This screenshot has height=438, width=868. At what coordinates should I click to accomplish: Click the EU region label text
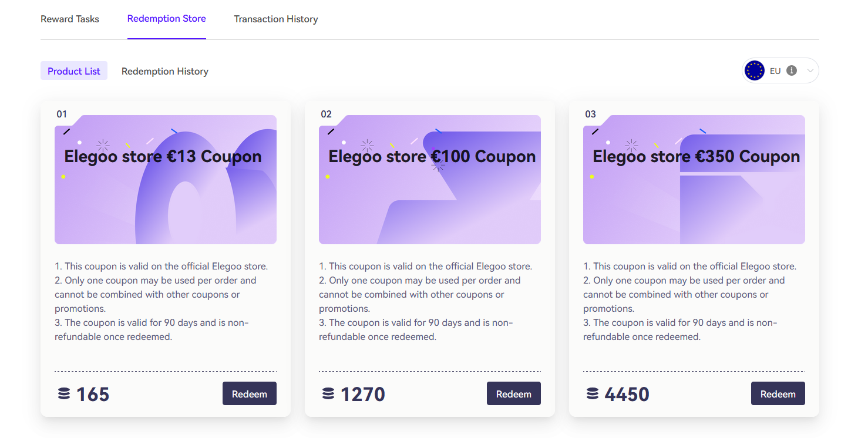(x=775, y=71)
